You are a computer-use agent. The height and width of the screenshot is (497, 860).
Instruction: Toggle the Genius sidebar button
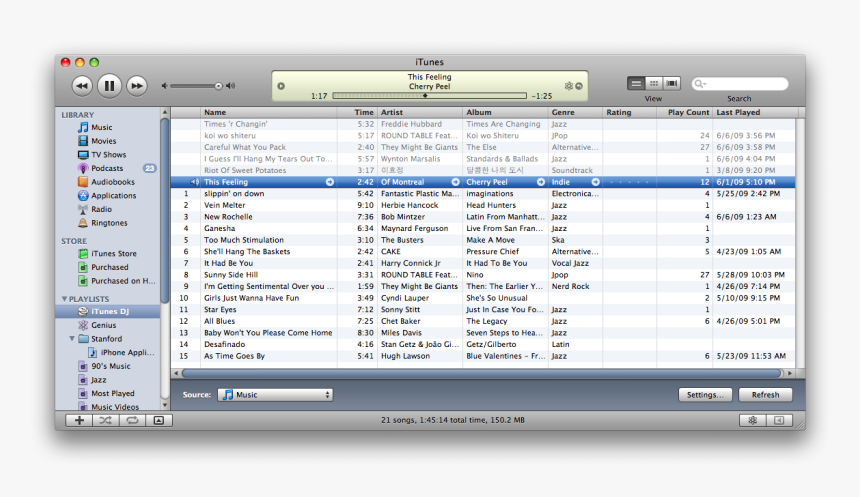[779, 420]
